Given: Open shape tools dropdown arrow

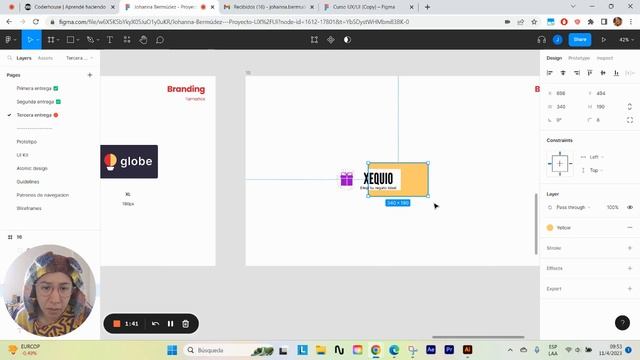Looking at the screenshot, I should [78, 40].
